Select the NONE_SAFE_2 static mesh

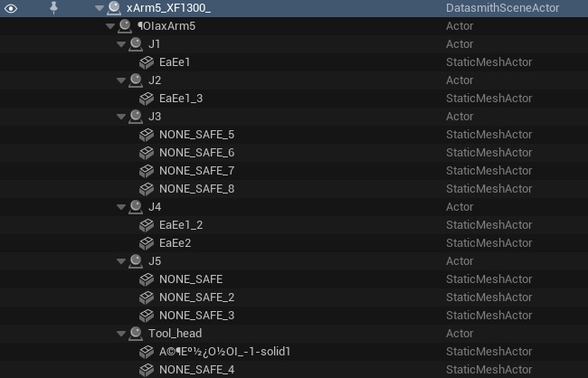click(196, 298)
